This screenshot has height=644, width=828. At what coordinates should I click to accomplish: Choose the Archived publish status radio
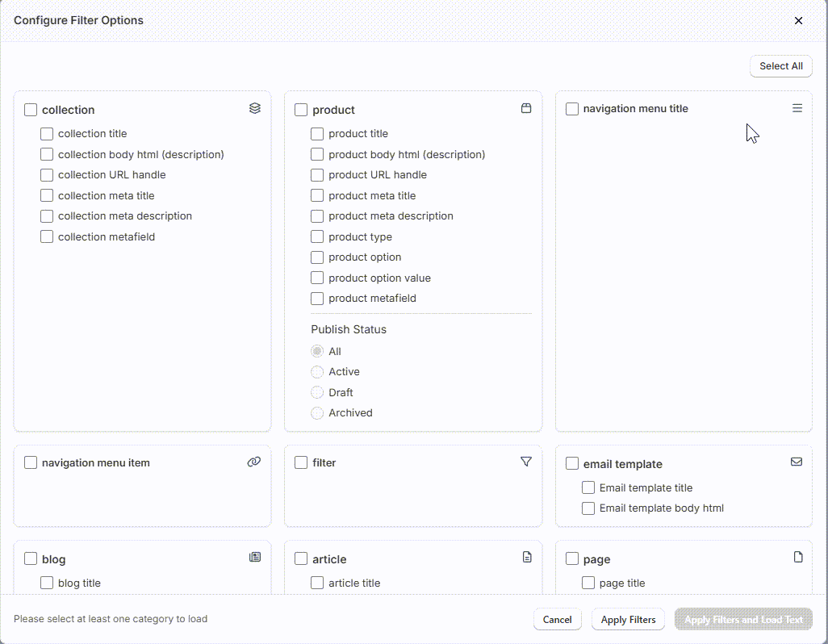click(x=317, y=413)
